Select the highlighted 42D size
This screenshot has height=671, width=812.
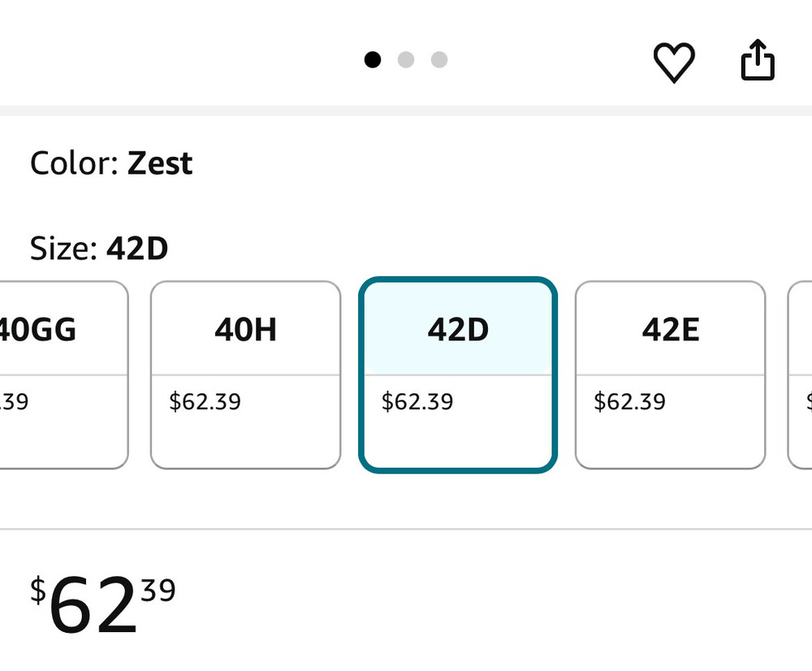coord(458,375)
